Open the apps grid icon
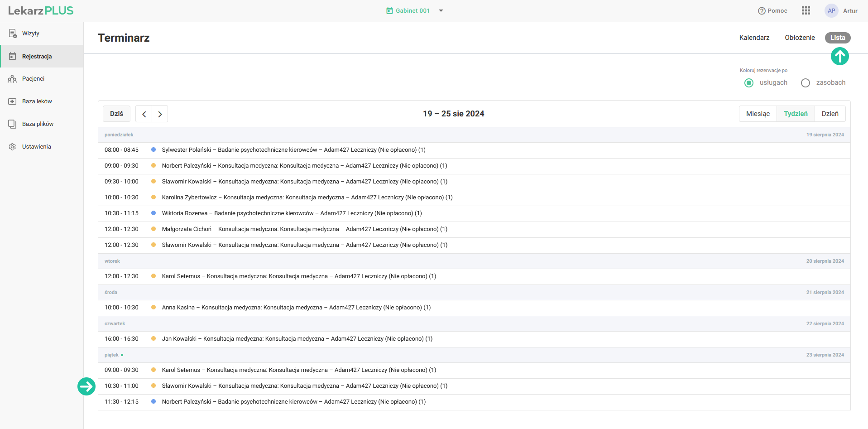868x429 pixels. click(x=806, y=11)
